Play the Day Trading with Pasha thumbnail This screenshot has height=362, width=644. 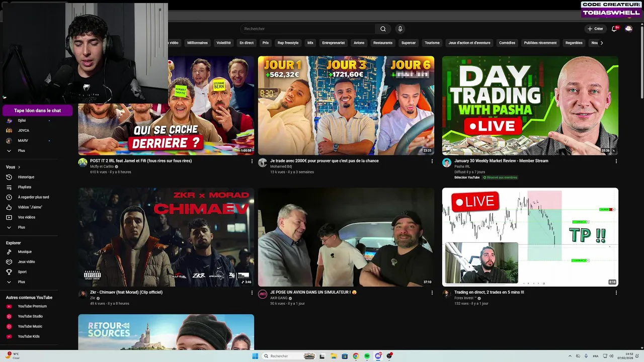point(530,105)
